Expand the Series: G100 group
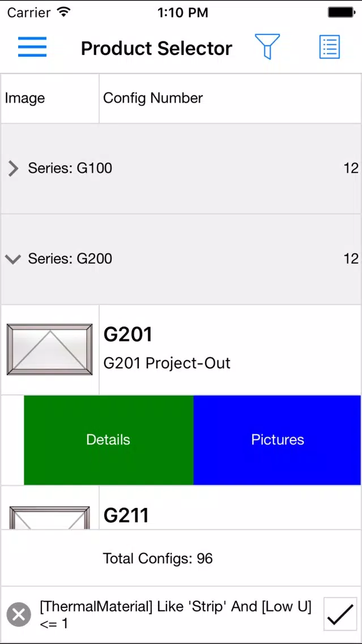 pyautogui.click(x=13, y=168)
